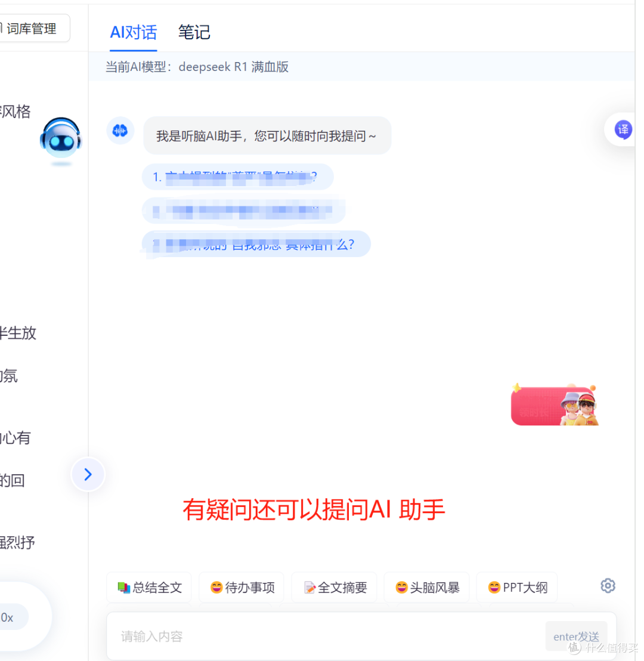644x661 pixels.
Task: Open prompt settings gear icon
Action: coord(608,586)
